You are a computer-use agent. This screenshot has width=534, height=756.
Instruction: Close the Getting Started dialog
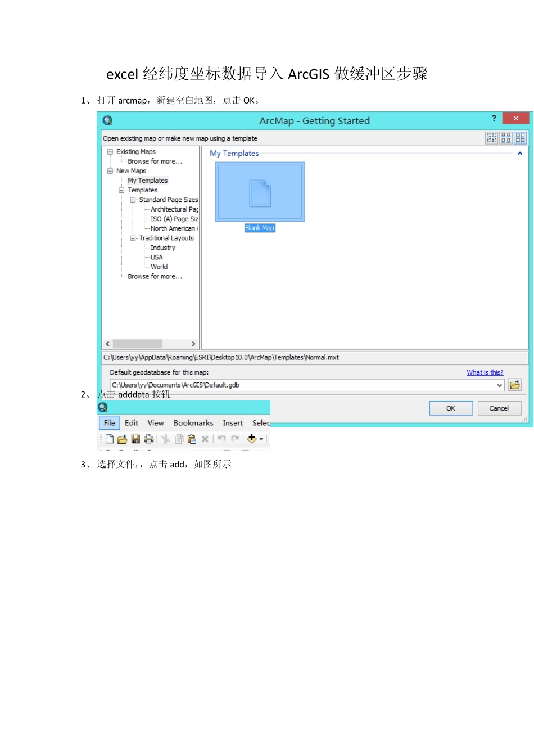(516, 118)
